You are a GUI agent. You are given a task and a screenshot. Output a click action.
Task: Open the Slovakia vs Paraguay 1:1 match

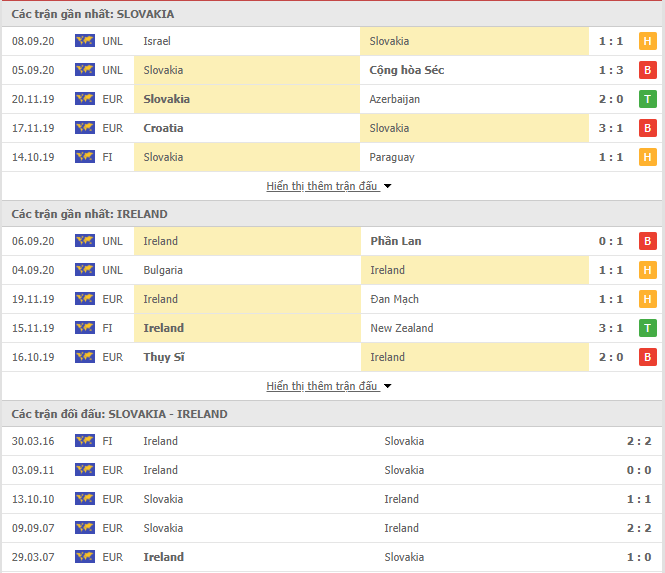pyautogui.click(x=332, y=157)
